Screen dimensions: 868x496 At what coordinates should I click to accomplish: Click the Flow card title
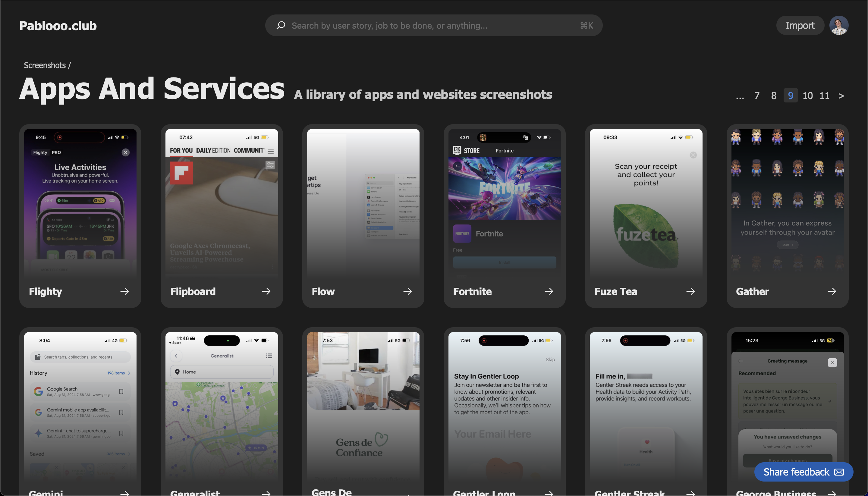coord(323,291)
